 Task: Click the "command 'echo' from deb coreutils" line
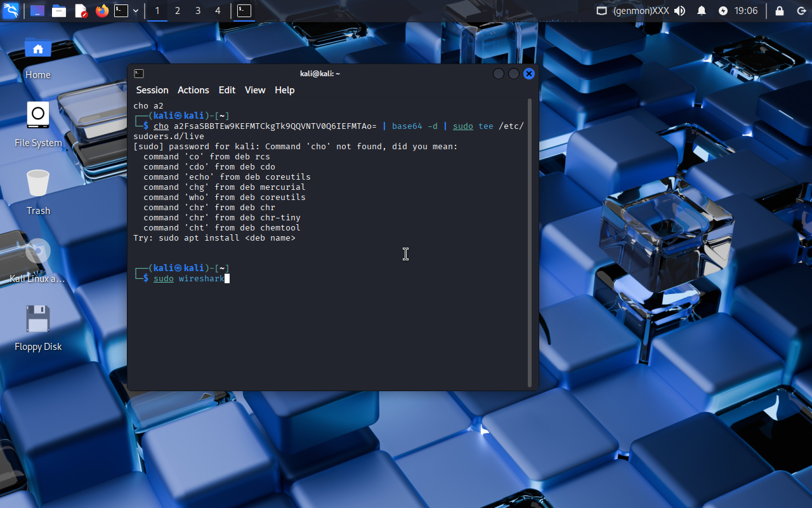tap(227, 177)
